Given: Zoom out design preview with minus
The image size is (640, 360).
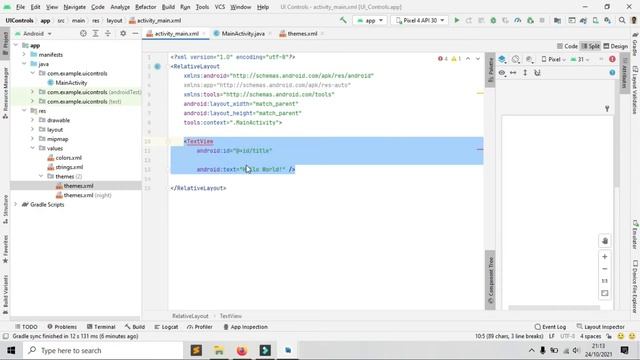Looking at the screenshot, I should click(604, 269).
